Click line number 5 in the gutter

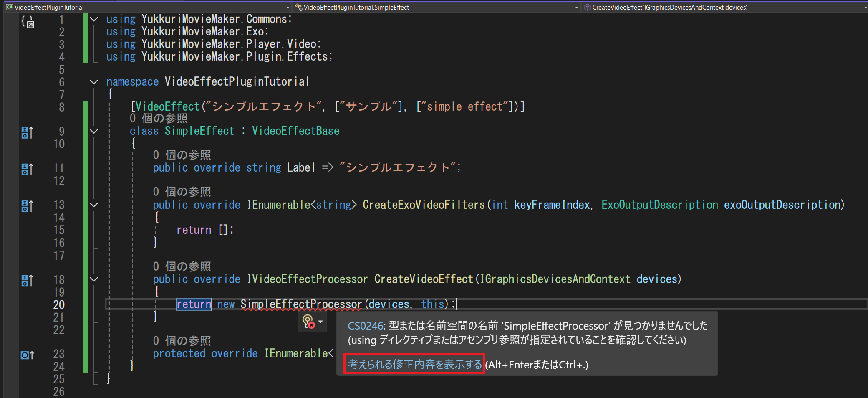coord(62,69)
